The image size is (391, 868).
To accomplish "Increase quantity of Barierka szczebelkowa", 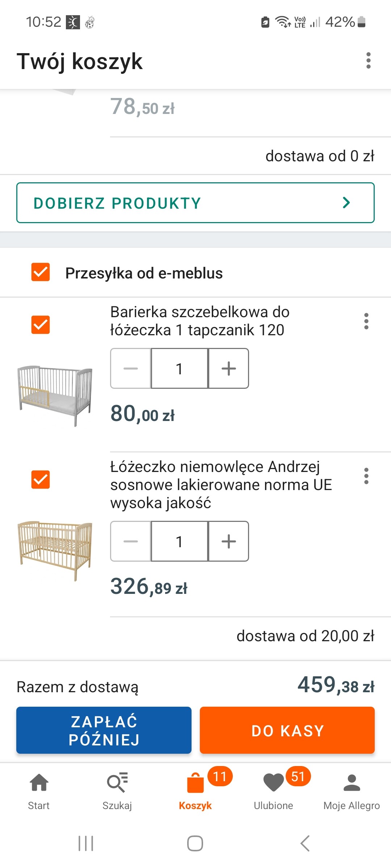I will click(228, 369).
